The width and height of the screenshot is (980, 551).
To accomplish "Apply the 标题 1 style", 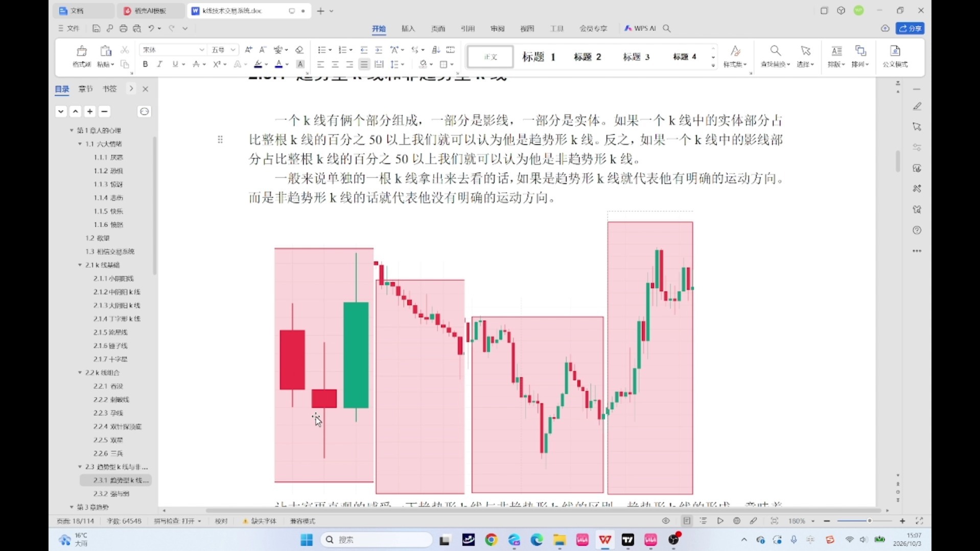I will 539,57.
